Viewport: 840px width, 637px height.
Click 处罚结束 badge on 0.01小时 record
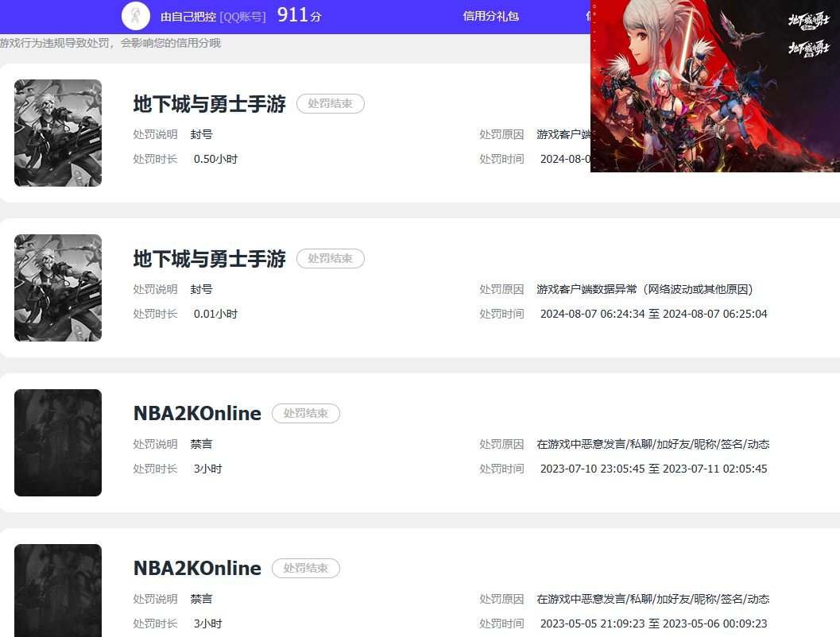(x=331, y=259)
